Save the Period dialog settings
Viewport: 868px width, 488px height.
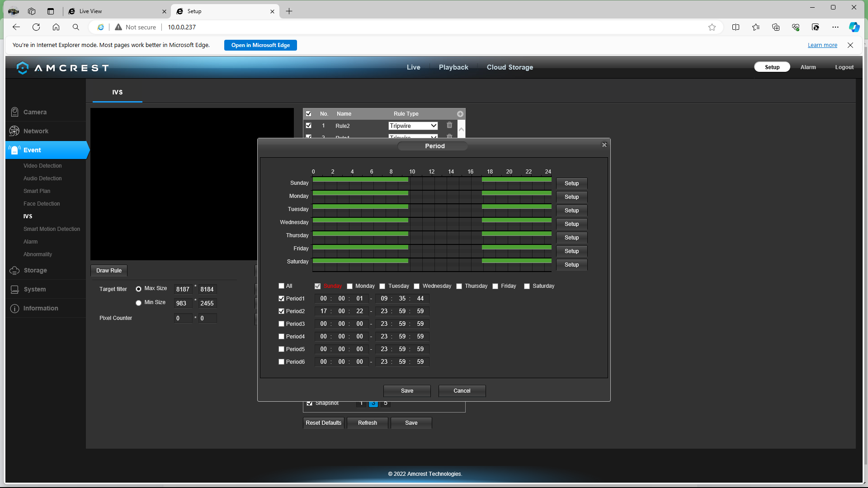click(407, 391)
